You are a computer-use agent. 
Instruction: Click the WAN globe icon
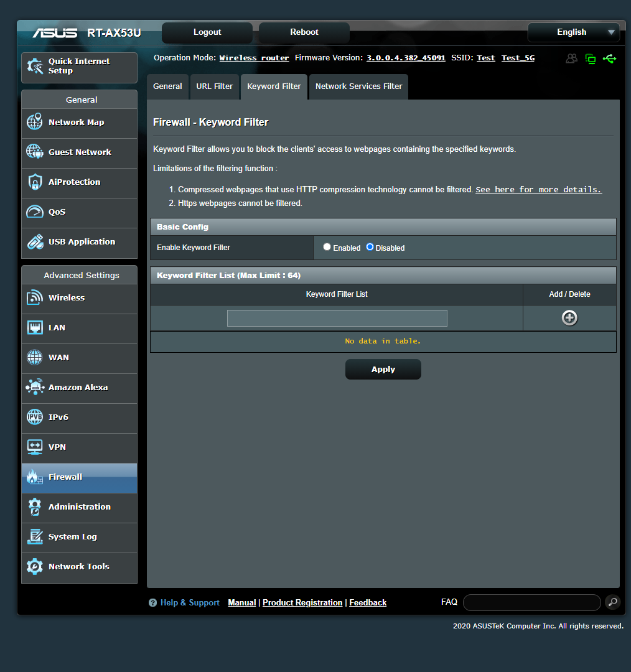pyautogui.click(x=35, y=357)
